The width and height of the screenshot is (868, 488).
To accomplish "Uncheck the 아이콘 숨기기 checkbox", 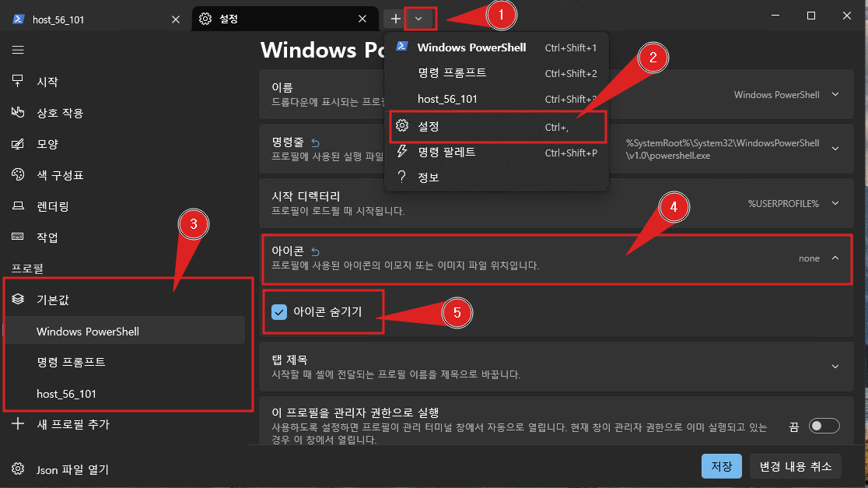I will tap(279, 312).
